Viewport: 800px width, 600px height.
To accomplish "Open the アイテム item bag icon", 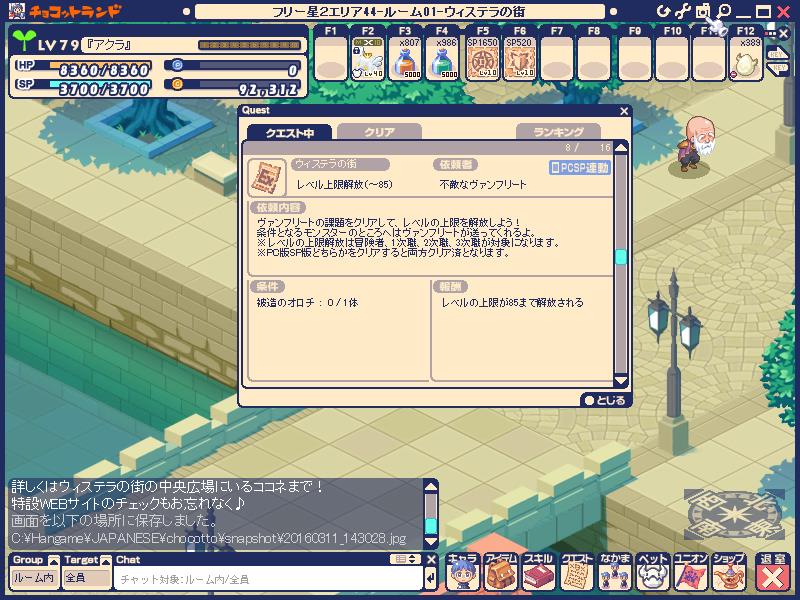I will pyautogui.click(x=501, y=572).
